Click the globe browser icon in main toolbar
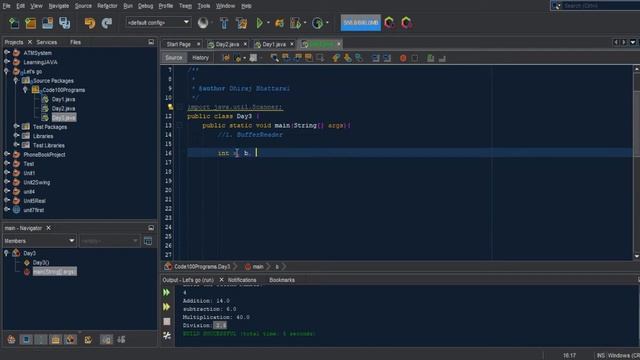 click(203, 23)
